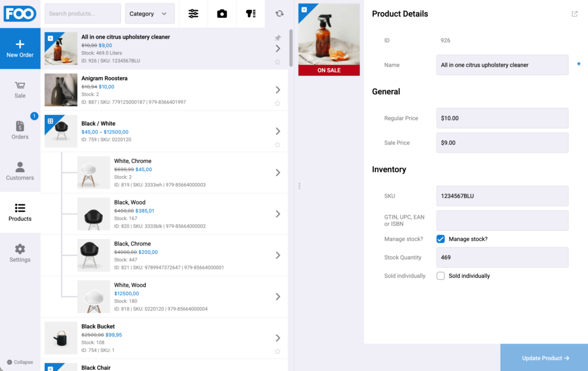
Task: Click the camera scan icon
Action: point(222,14)
